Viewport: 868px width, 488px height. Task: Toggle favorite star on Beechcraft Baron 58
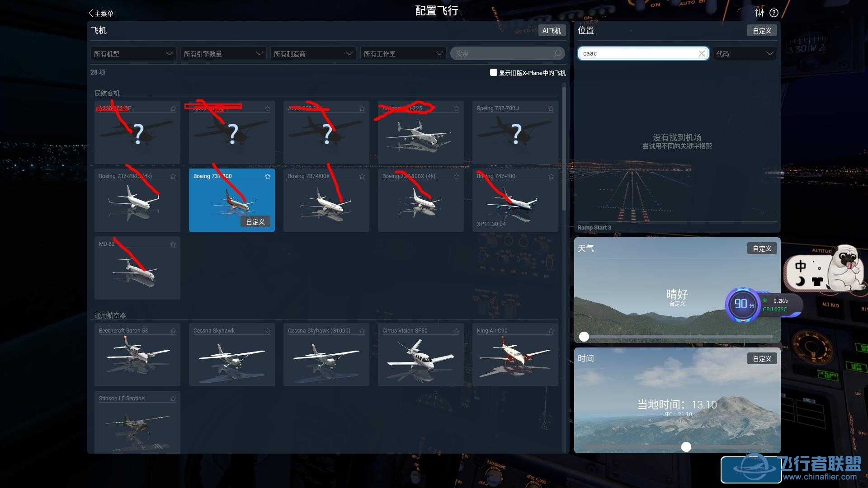coord(173,331)
